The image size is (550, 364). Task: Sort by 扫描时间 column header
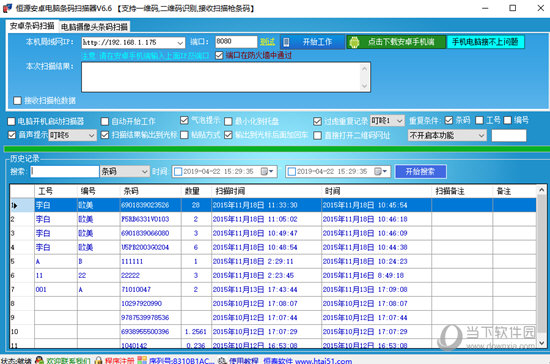click(266, 191)
